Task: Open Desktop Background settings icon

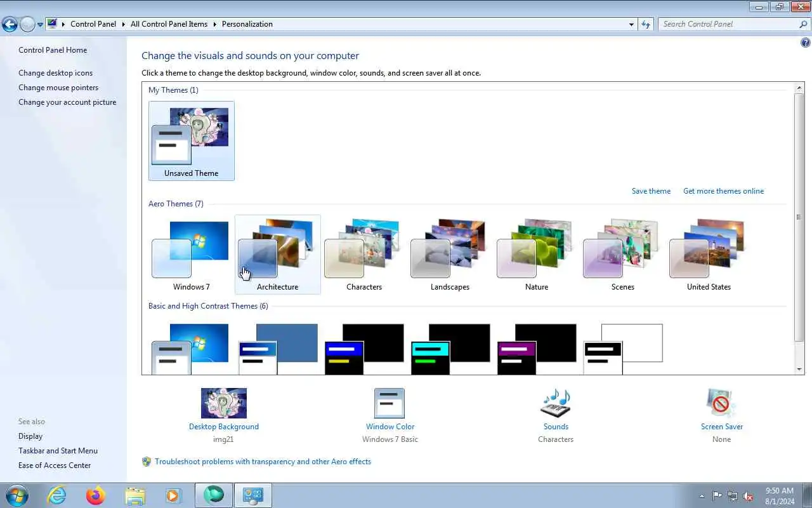Action: pos(224,403)
